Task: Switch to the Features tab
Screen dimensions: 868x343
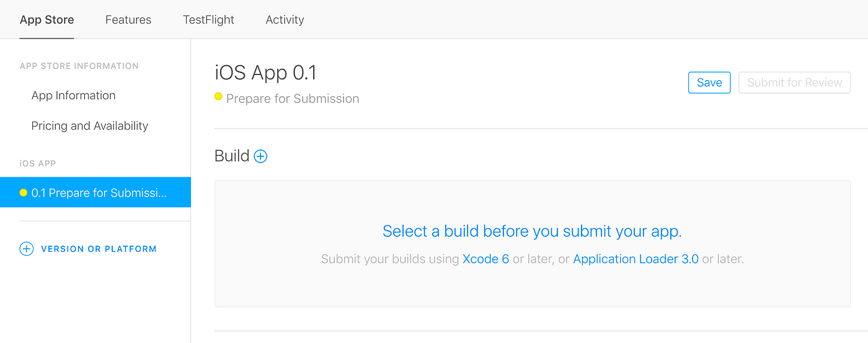Action: pos(128,20)
